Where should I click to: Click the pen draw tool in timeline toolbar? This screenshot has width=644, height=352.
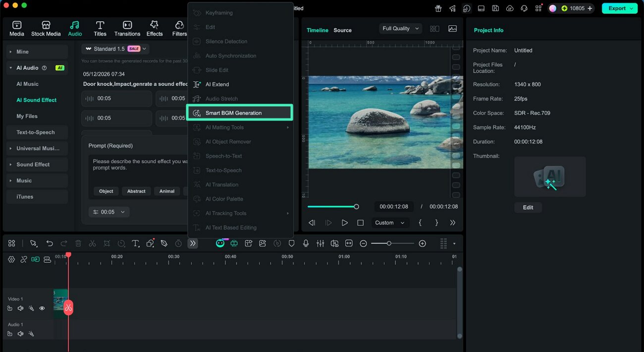164,243
